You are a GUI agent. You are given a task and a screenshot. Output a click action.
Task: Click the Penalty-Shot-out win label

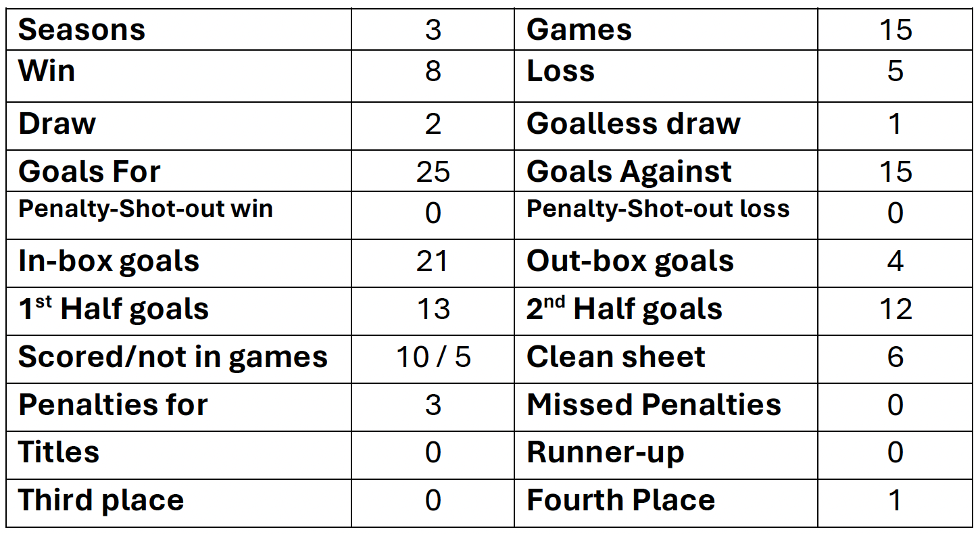(x=145, y=209)
